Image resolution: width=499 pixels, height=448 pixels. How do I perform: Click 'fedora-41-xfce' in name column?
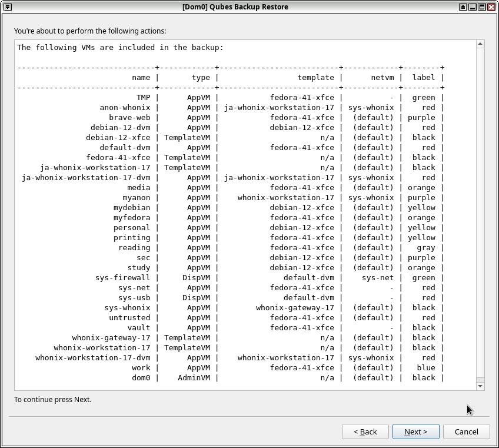coord(118,158)
